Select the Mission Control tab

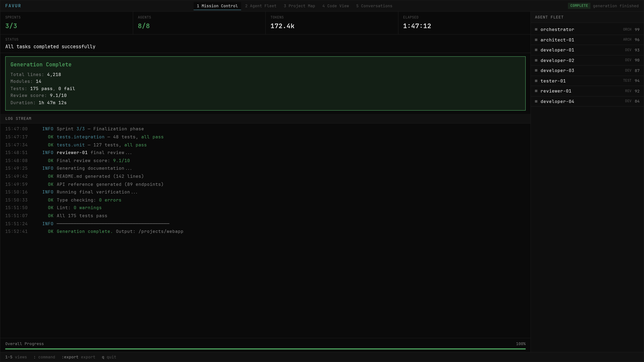(x=217, y=6)
